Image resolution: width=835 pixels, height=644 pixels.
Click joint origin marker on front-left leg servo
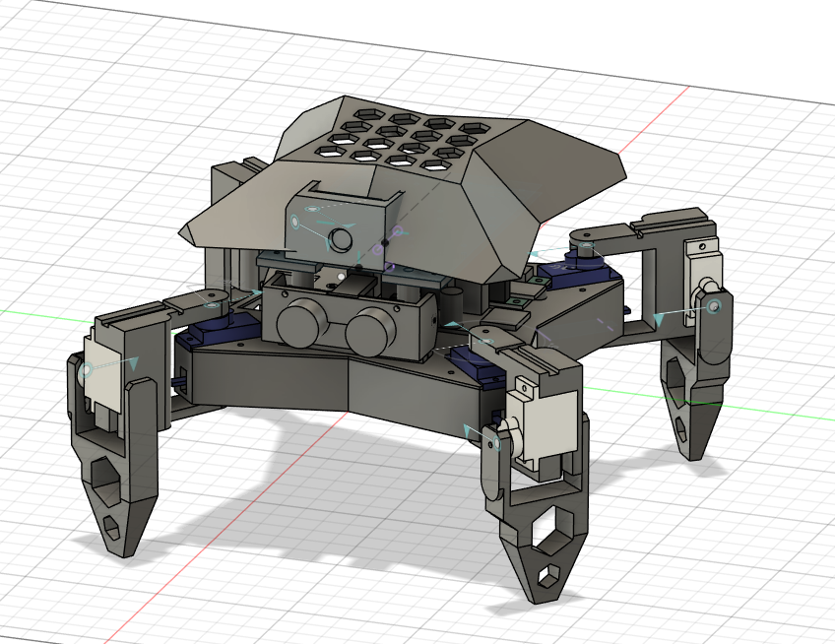click(x=86, y=368)
